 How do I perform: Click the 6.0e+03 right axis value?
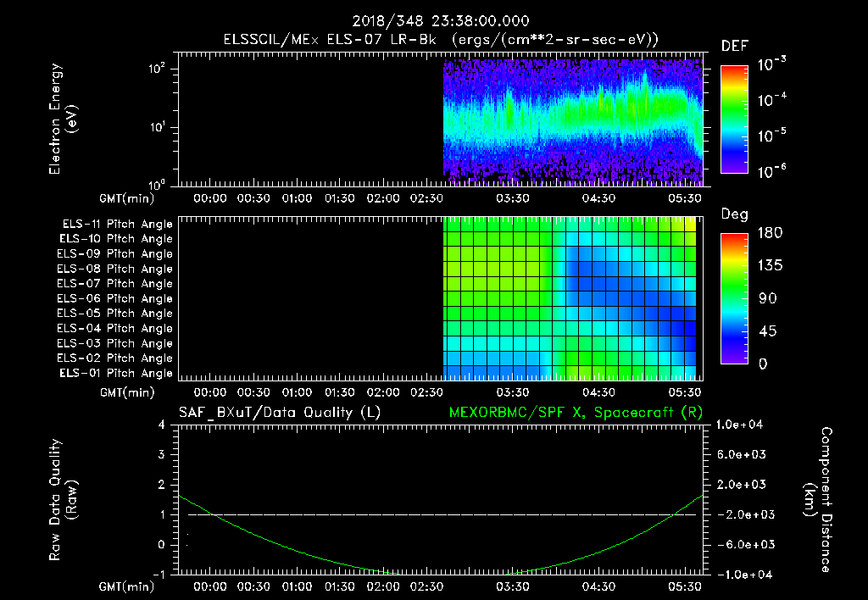[x=741, y=454]
